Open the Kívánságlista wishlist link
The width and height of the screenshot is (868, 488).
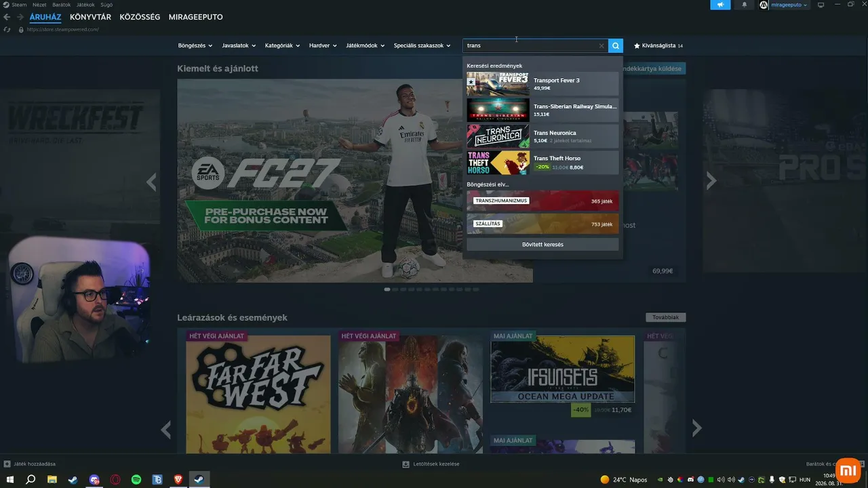coord(658,46)
